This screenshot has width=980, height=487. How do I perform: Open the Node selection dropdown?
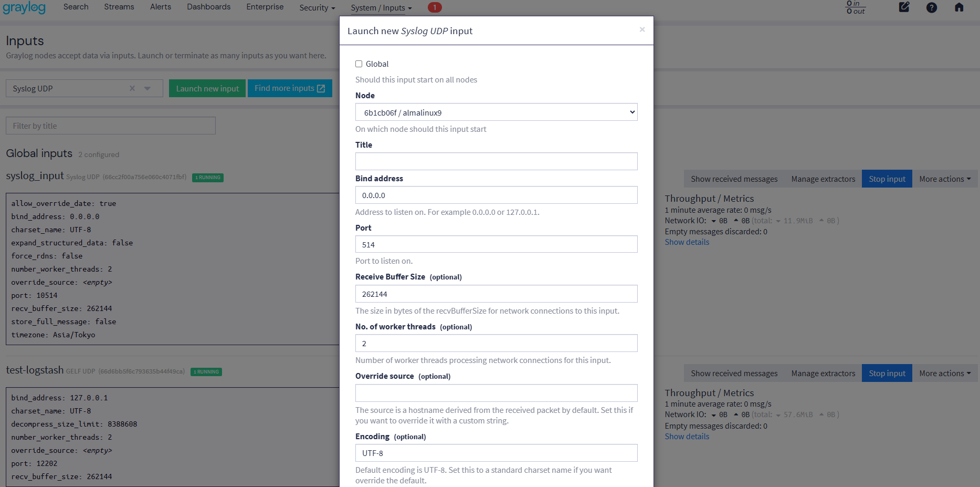(x=496, y=112)
